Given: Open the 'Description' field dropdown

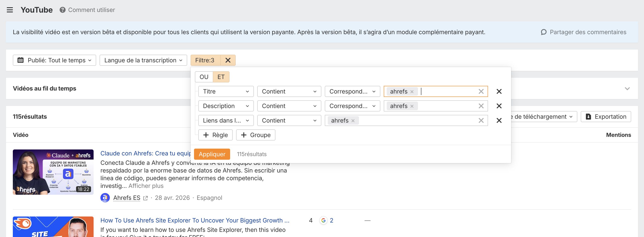Looking at the screenshot, I should [226, 106].
